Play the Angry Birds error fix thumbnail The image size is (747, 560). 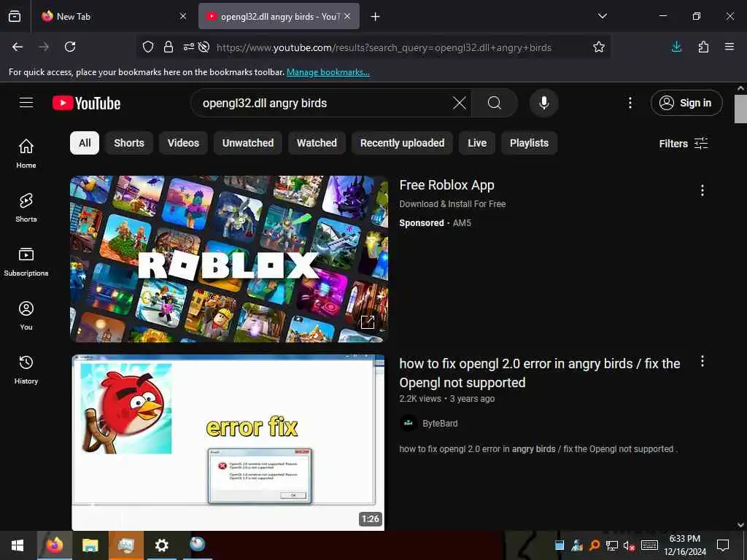click(228, 443)
